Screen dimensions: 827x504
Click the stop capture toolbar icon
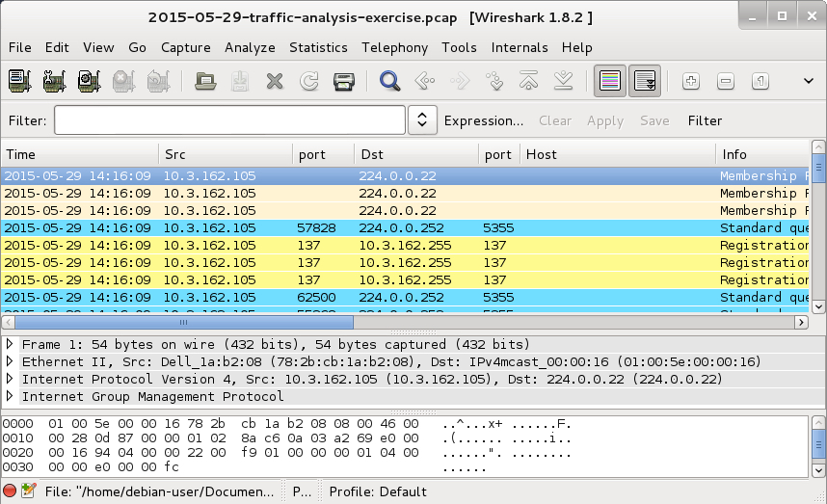pyautogui.click(x=123, y=81)
